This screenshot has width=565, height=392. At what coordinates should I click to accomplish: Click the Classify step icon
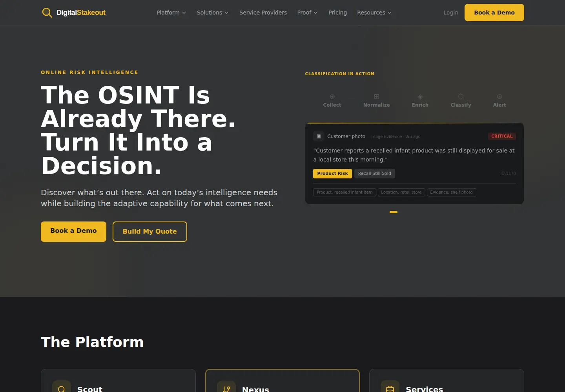461,96
